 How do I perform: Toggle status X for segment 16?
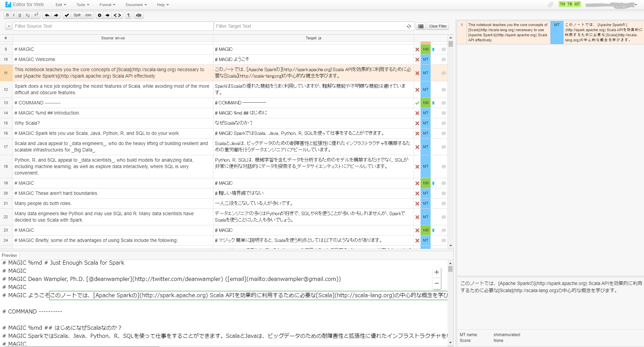417,134
